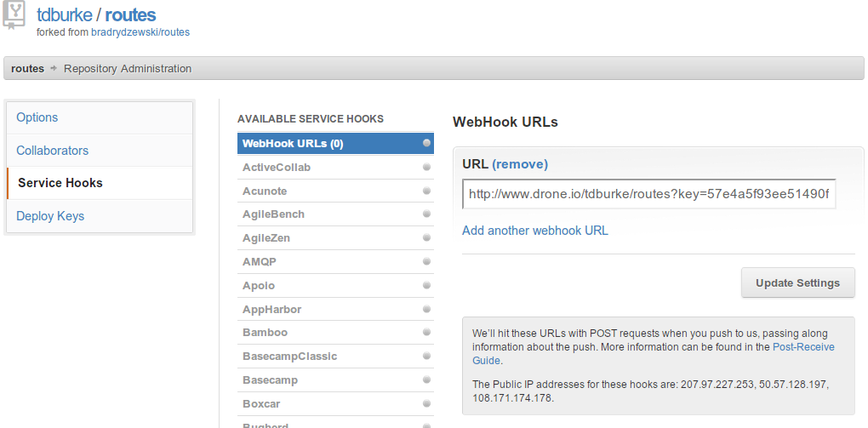The height and width of the screenshot is (428, 868).
Task: Click the Bamboo status dot indicator
Action: pos(426,333)
